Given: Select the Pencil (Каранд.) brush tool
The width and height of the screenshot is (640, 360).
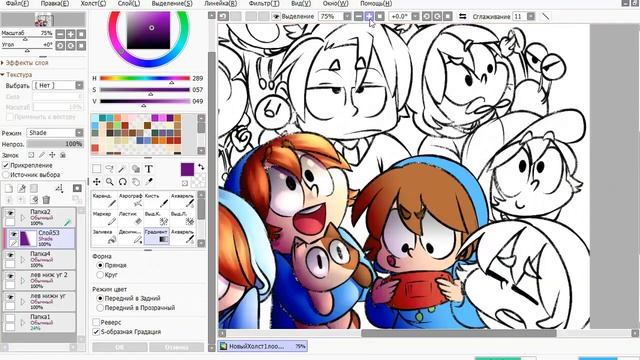Looking at the screenshot, I should pos(104,200).
